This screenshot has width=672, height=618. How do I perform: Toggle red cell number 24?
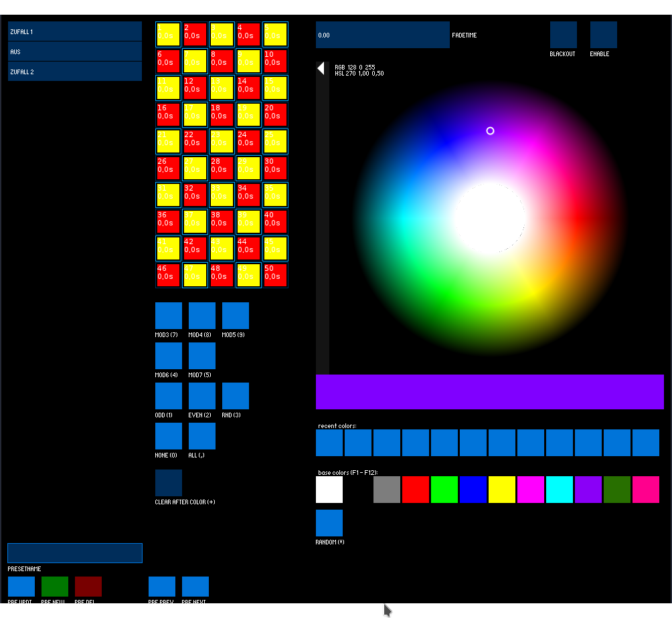tap(248, 141)
